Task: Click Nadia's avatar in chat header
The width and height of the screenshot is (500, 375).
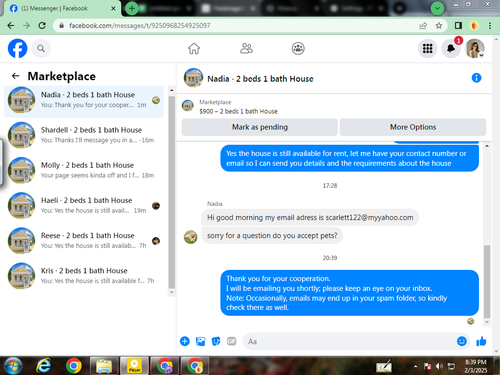Action: [193, 78]
